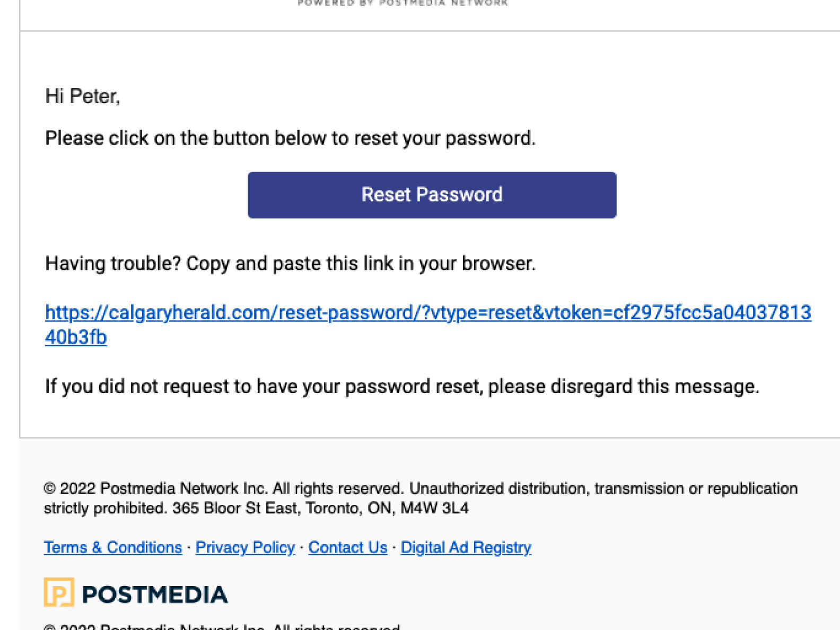Click the 'strictly prohibited' footer text

[x=105, y=508]
